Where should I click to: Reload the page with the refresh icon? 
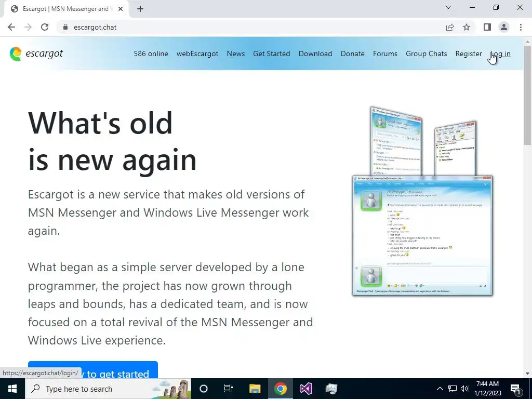pos(45,27)
